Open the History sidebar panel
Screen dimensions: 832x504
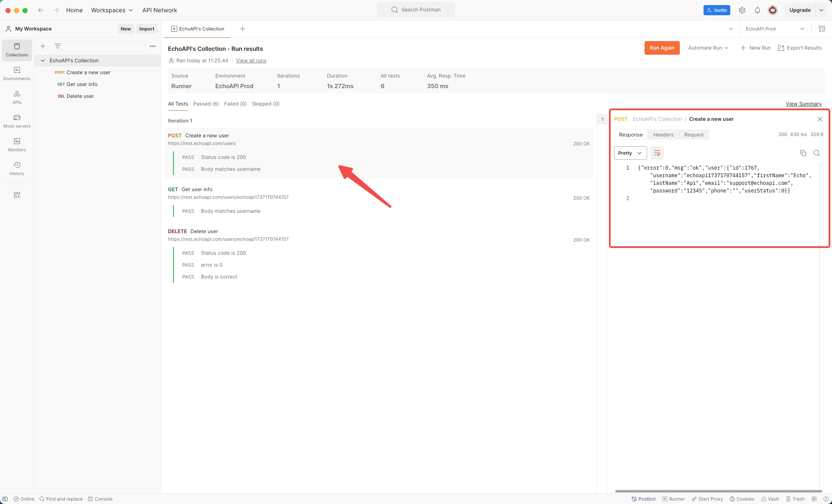(17, 169)
